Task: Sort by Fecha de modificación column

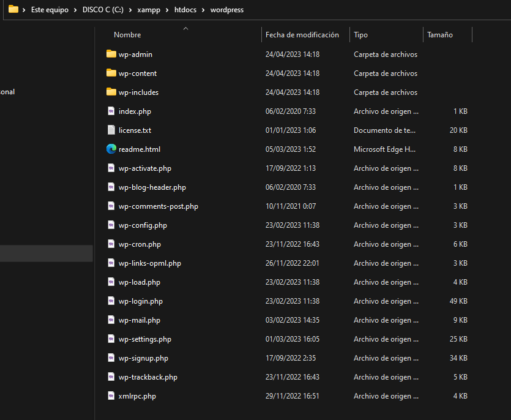Action: tap(302, 35)
